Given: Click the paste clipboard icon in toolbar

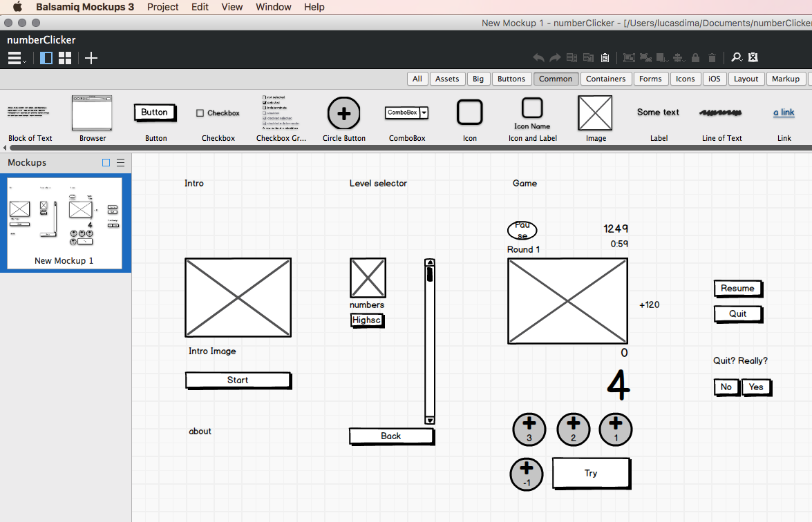Looking at the screenshot, I should (x=605, y=59).
